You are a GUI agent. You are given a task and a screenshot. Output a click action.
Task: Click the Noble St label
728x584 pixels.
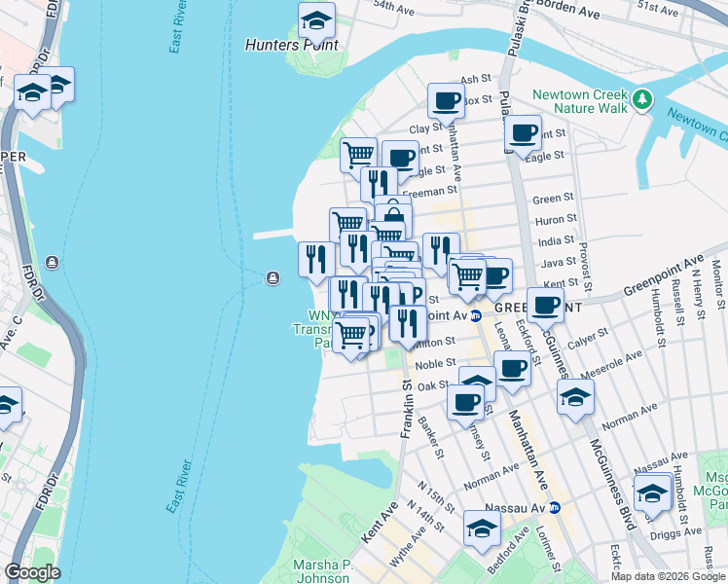click(x=435, y=364)
